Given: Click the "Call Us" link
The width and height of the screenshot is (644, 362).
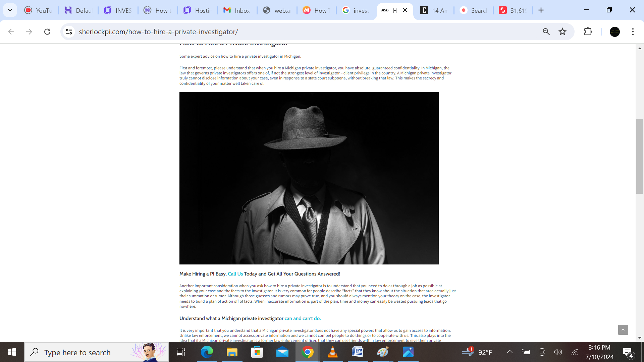Looking at the screenshot, I should (x=235, y=274).
